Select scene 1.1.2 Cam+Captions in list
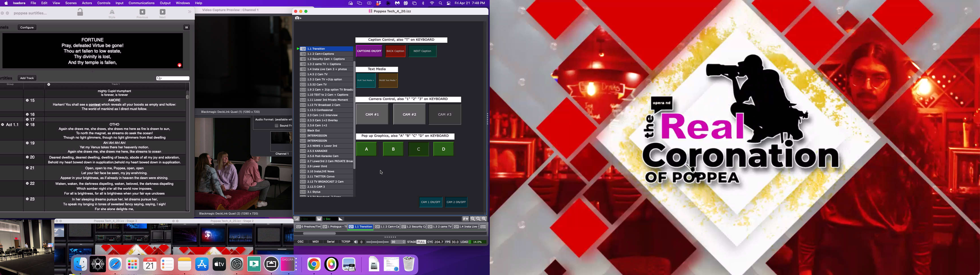The image size is (980, 275). pyautogui.click(x=326, y=54)
